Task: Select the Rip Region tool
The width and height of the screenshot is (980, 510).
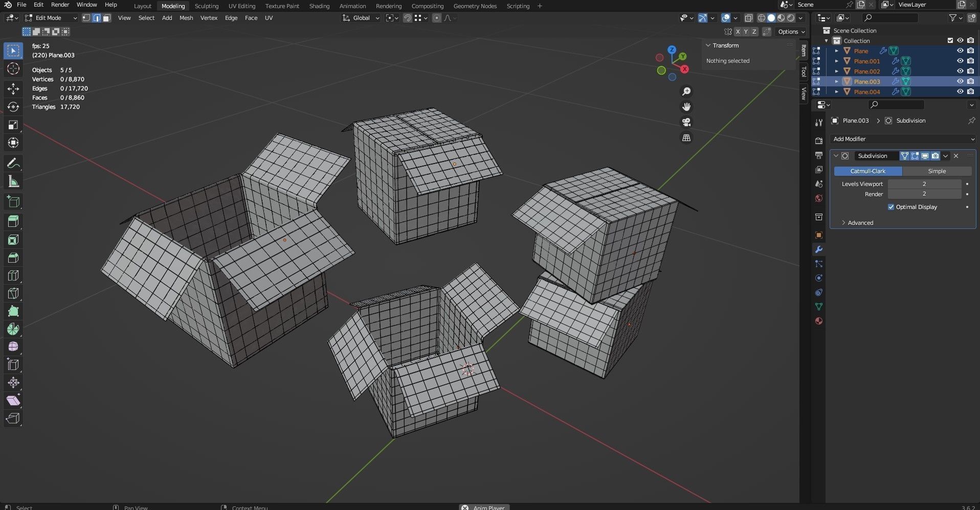Action: [13, 419]
